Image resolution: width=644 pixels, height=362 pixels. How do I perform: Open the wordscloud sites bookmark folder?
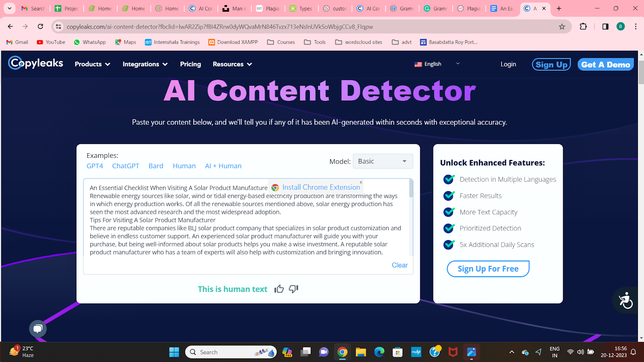[359, 42]
